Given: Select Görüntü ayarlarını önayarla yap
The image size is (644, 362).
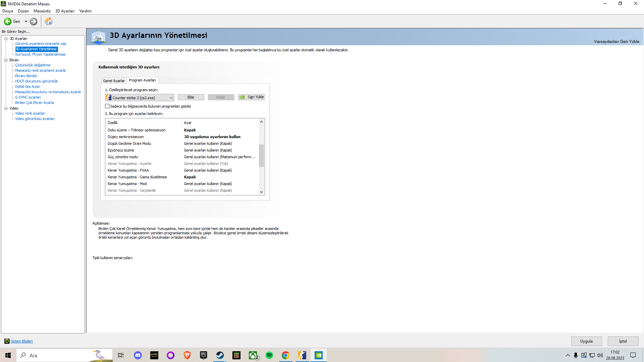Looking at the screenshot, I should coord(41,44).
